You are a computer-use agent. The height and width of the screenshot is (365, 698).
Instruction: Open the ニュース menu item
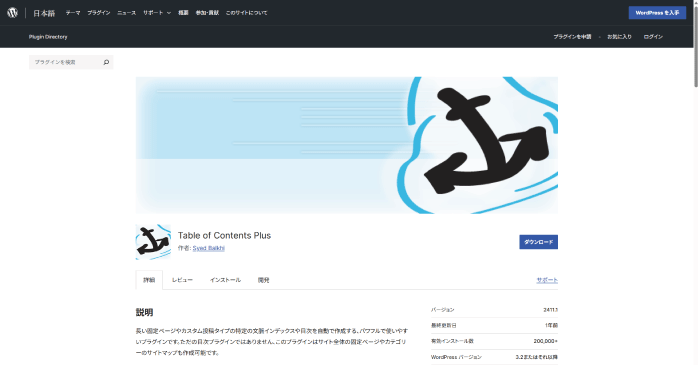[126, 13]
